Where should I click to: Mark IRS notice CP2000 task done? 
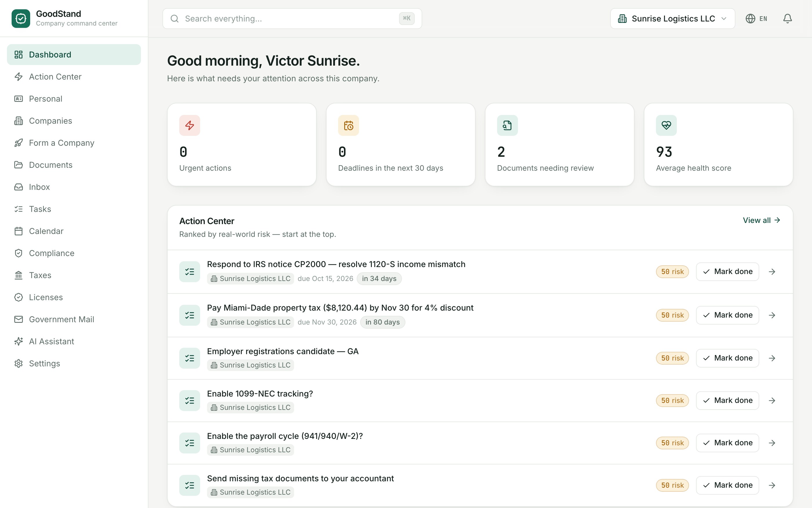click(727, 271)
